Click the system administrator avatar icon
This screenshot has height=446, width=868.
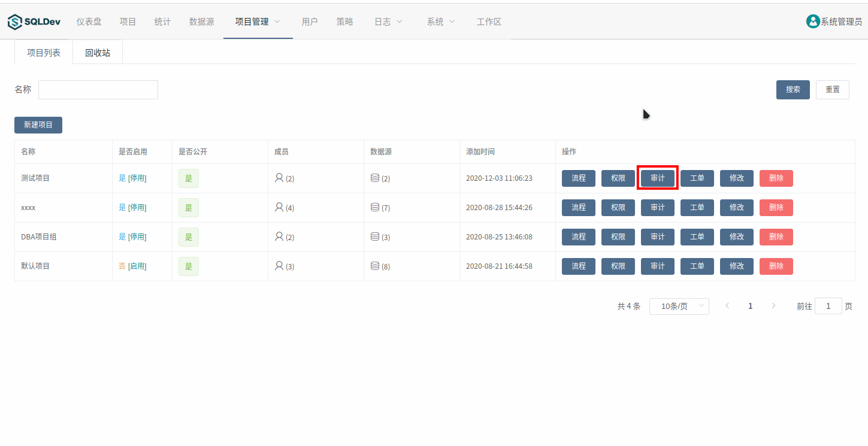(812, 22)
